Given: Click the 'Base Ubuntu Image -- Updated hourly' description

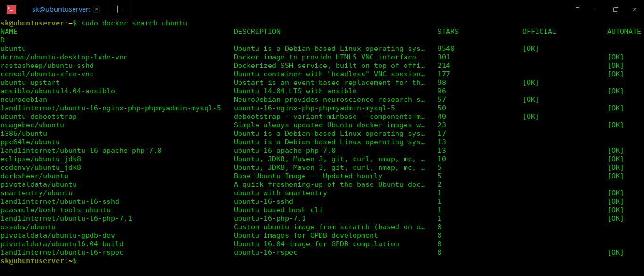Looking at the screenshot, I should [308, 176].
